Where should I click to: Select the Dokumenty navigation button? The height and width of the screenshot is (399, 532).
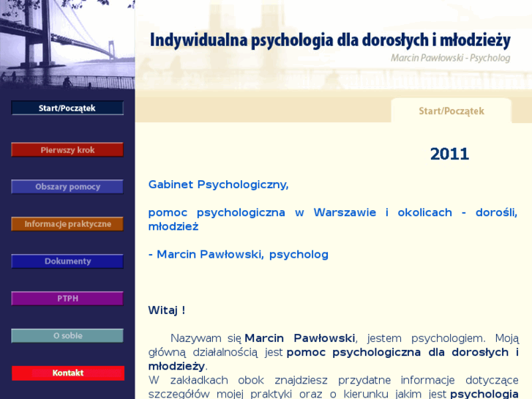pos(67,261)
